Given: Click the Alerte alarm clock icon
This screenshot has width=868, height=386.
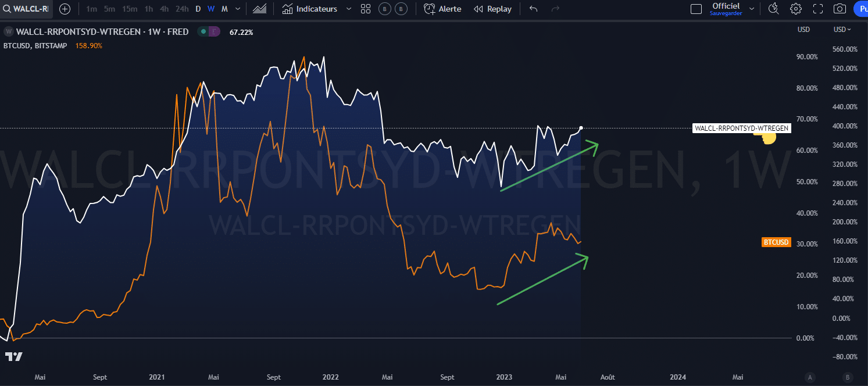Looking at the screenshot, I should 430,9.
